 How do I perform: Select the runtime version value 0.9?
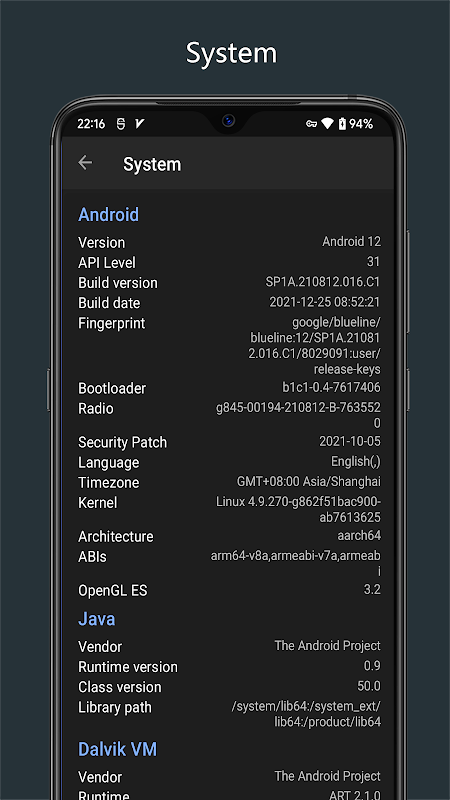373,666
